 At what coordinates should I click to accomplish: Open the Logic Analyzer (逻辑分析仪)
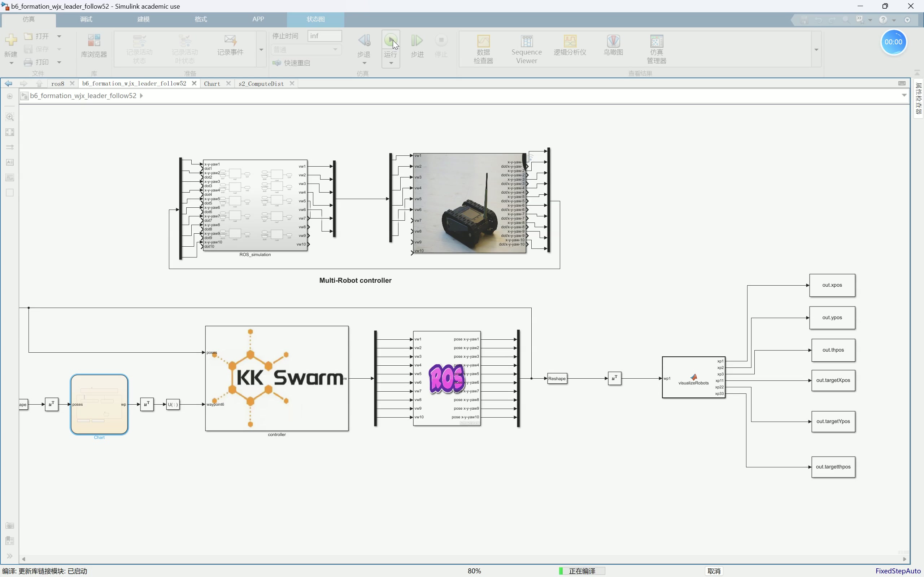[x=570, y=46]
